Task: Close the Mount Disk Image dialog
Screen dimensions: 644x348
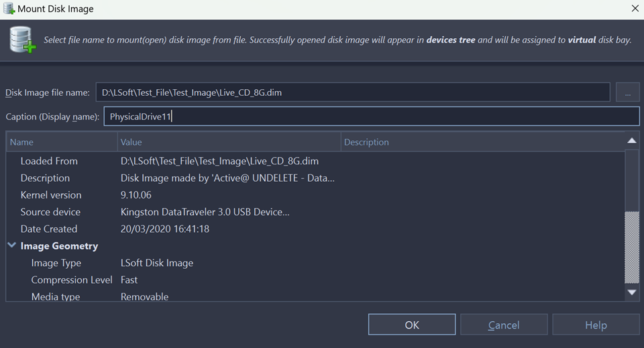Action: 635,9
